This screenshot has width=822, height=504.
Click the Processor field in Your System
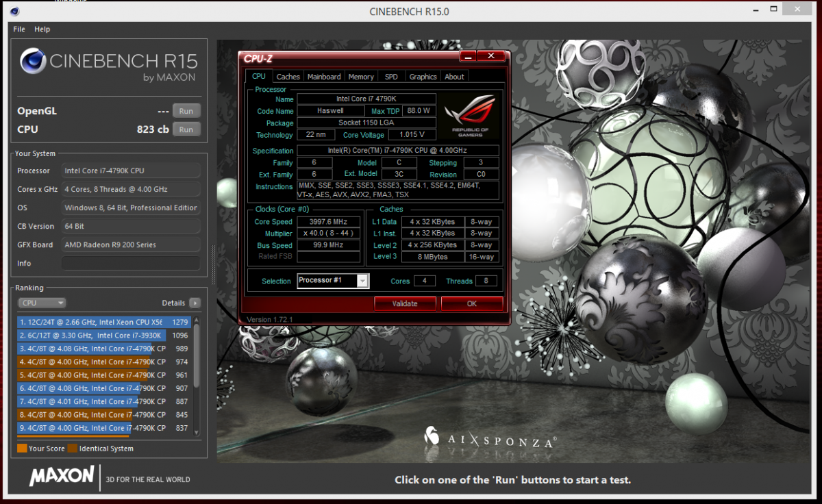131,171
